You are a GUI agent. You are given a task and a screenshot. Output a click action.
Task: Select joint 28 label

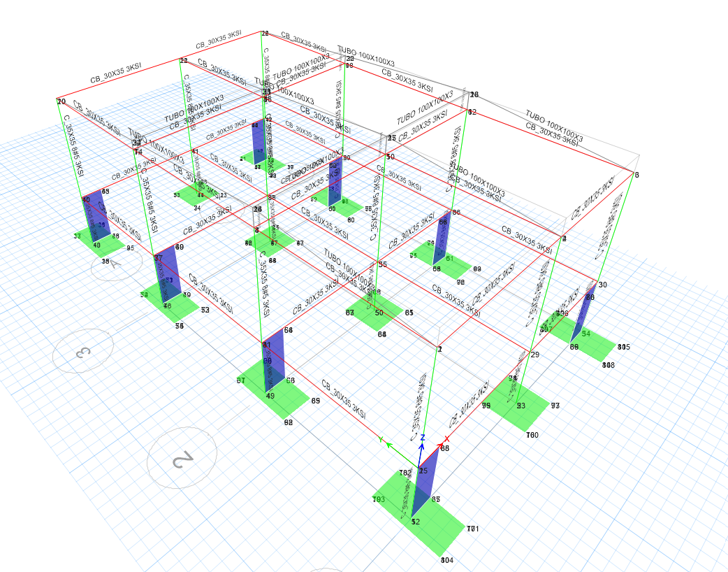point(474,95)
